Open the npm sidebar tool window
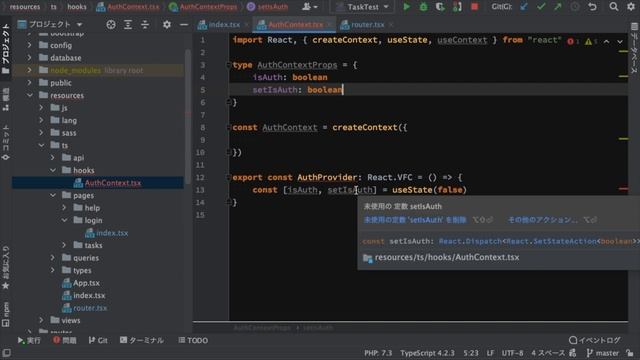 click(x=6, y=314)
